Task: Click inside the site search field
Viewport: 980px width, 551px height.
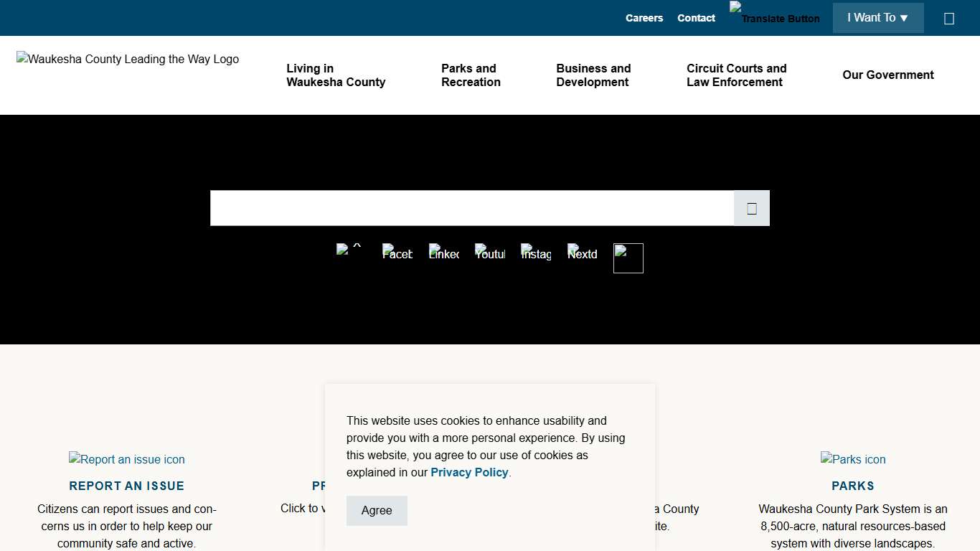Action: [471, 208]
